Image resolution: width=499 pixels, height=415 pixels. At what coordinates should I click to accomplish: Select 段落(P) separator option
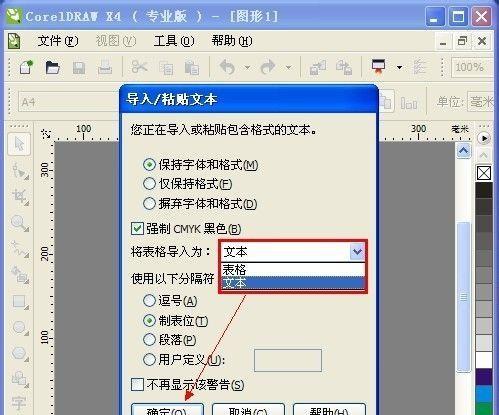click(x=169, y=340)
